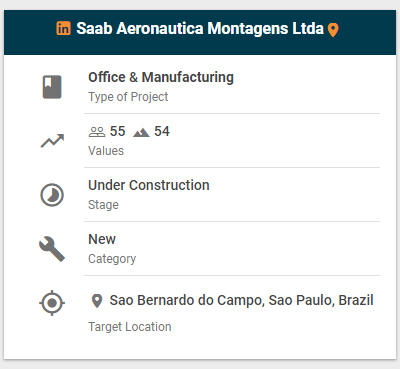Image resolution: width=400 pixels, height=369 pixels.
Task: Click the wrench Category icon
Action: point(52,249)
